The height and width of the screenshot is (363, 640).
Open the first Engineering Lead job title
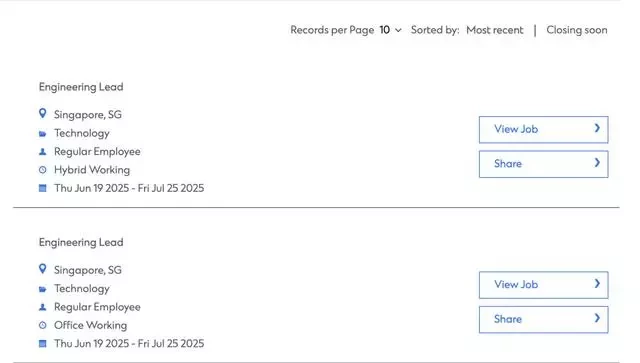click(x=81, y=87)
